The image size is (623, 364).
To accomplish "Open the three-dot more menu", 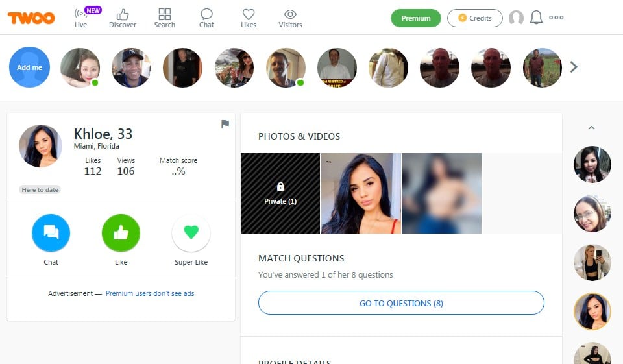I will click(x=556, y=18).
